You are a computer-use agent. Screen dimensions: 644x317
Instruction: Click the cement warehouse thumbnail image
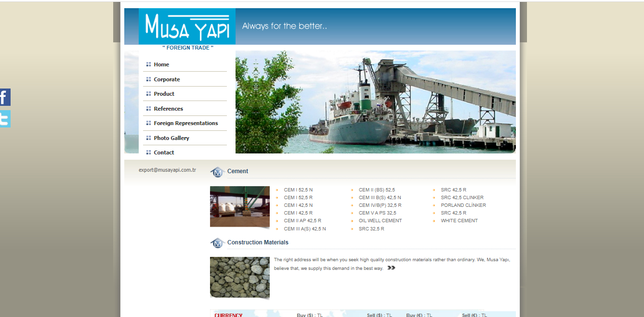pos(239,206)
